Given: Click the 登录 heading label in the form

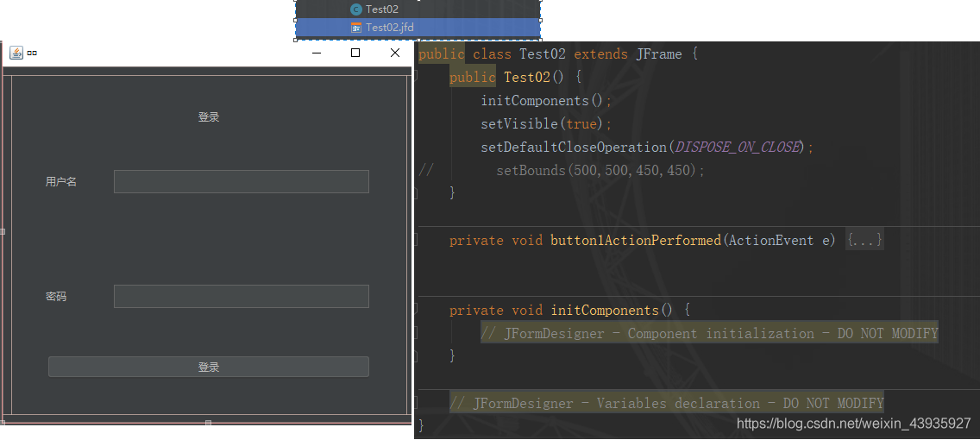Looking at the screenshot, I should pyautogui.click(x=209, y=117).
